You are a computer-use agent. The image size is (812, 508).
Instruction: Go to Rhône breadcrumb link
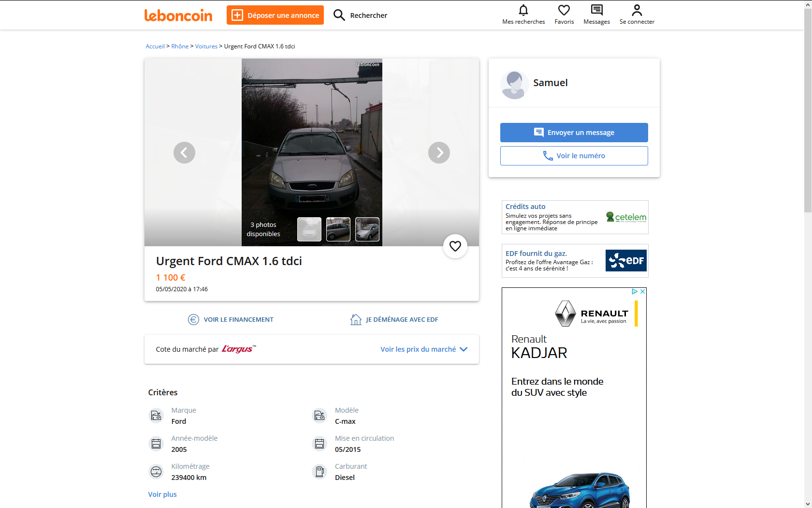tap(180, 46)
